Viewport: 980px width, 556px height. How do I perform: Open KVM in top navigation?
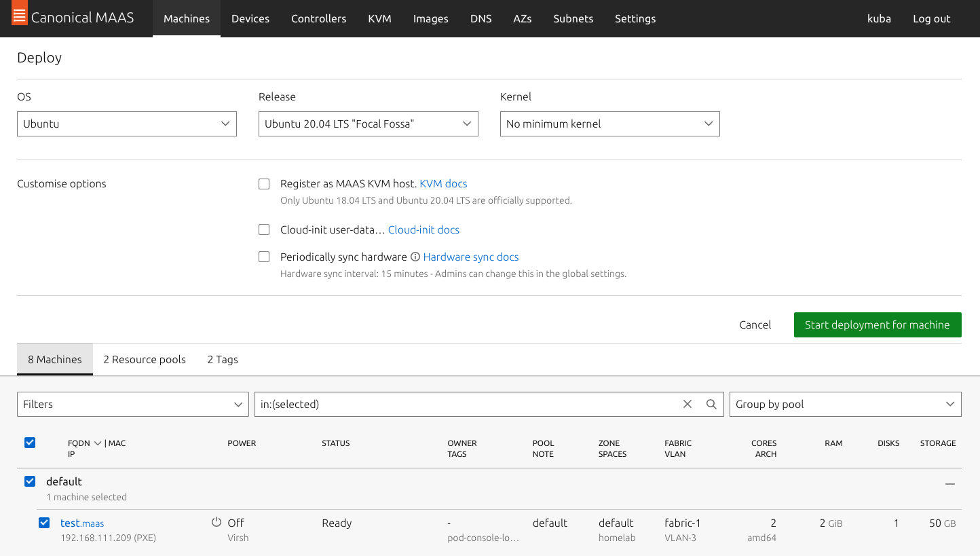(x=380, y=18)
